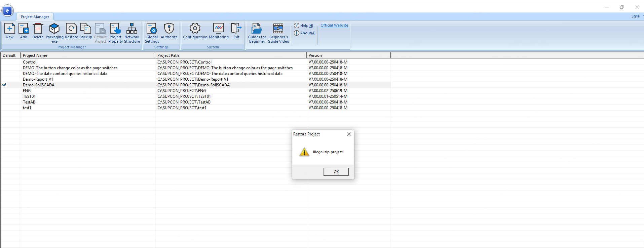Screen dimensions: 644x248
Task: Open the Help(H) menu item
Action: pos(304,26)
